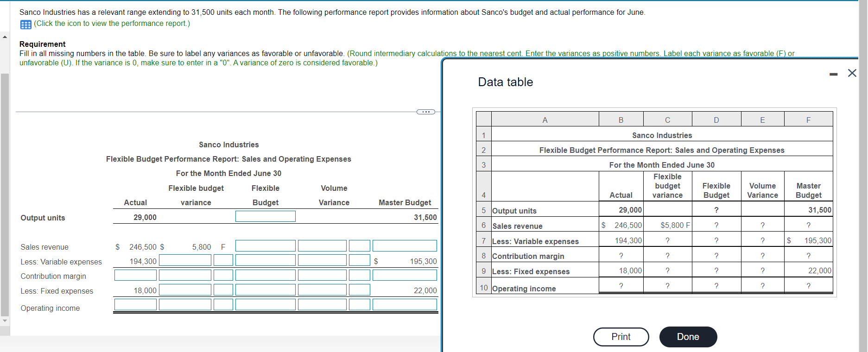
Task: Select Contribution margin Master Budget input
Action: 405,275
